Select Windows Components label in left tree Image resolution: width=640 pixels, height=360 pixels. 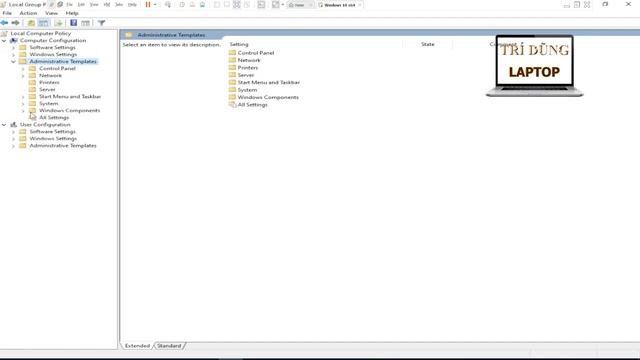click(69, 111)
